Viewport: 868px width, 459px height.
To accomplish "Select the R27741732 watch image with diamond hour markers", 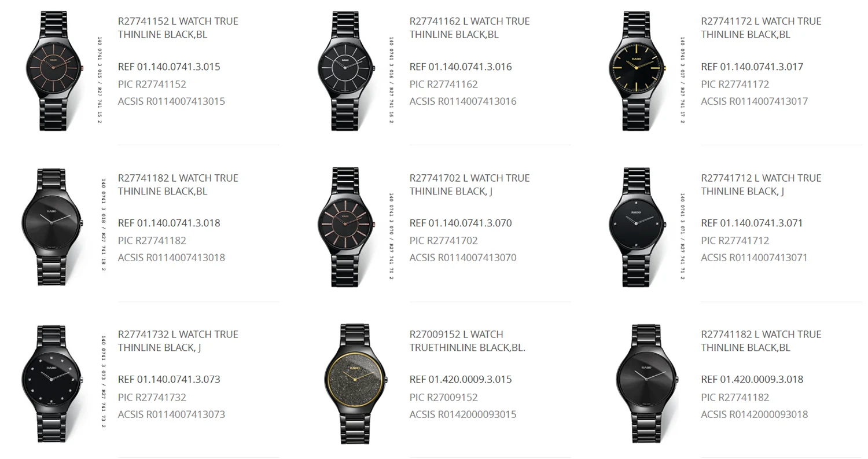I will [52, 384].
